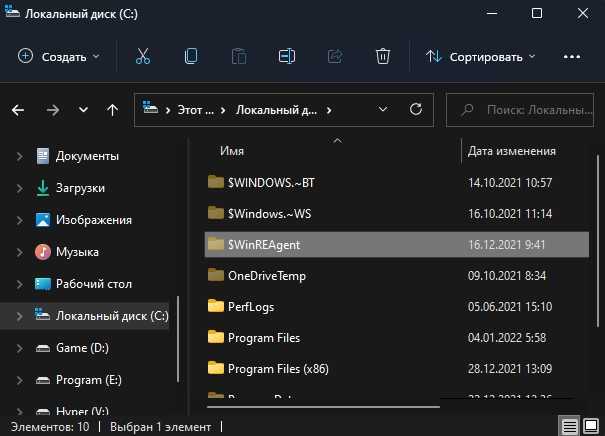Click the Изображения icon in sidebar
Screen dimensions: 605x436
click(43, 220)
